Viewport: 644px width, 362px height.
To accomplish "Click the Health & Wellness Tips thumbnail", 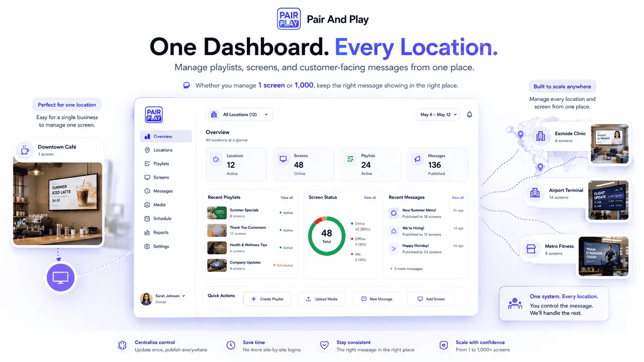I will coord(217,248).
